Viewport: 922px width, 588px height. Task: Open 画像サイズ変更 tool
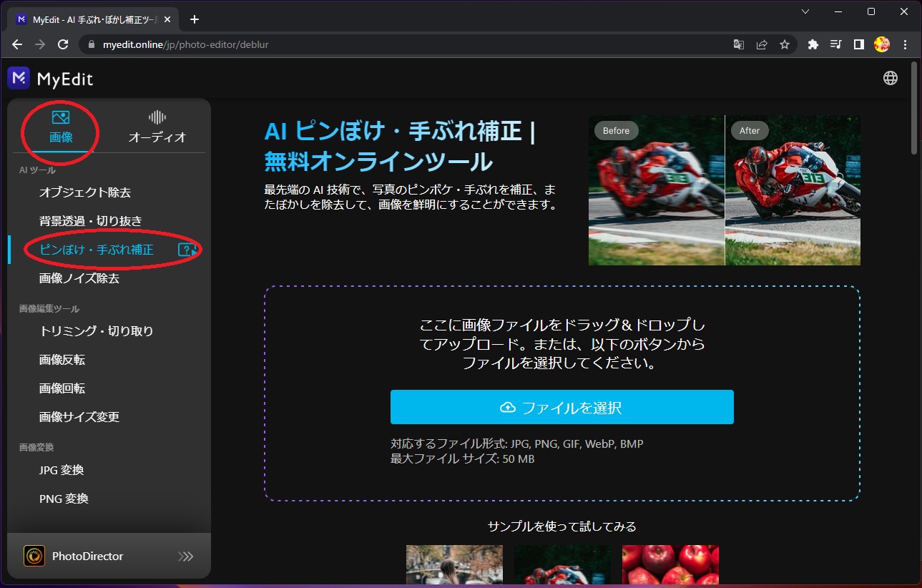[79, 417]
